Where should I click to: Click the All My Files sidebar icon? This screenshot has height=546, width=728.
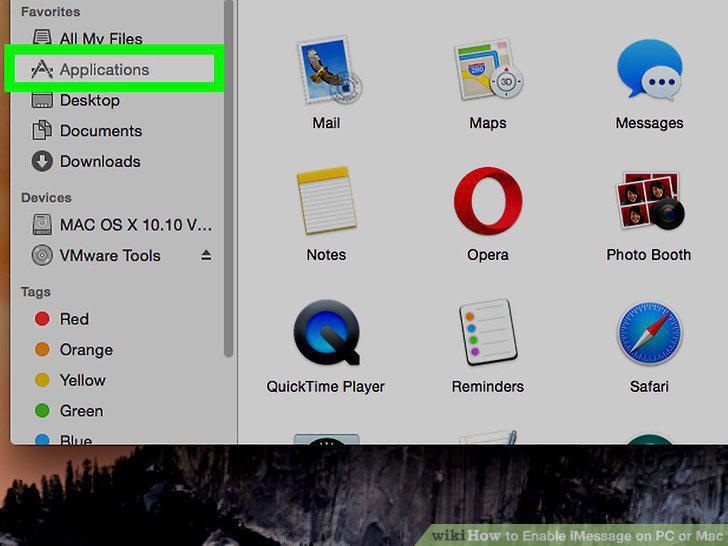coord(42,37)
